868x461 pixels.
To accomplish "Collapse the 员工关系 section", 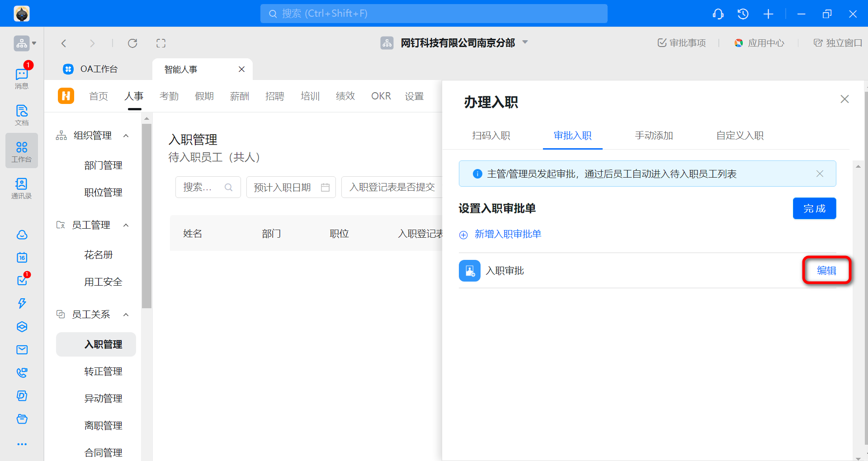I will pos(126,315).
